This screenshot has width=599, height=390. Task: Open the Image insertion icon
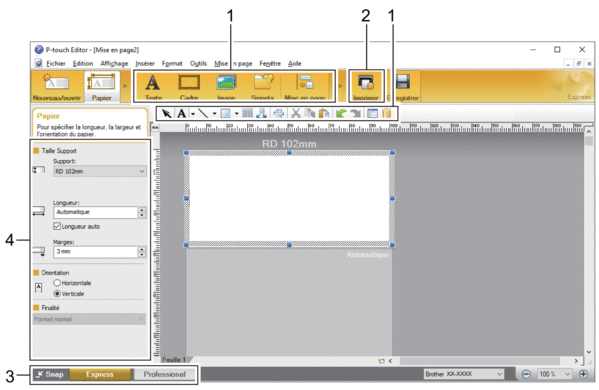(x=226, y=86)
